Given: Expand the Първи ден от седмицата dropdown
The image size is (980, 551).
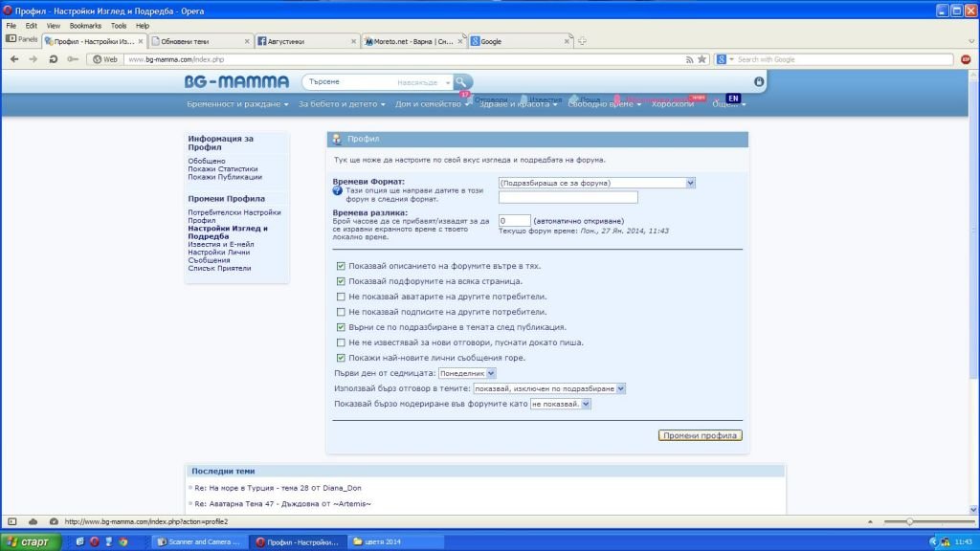Looking at the screenshot, I should click(x=467, y=373).
